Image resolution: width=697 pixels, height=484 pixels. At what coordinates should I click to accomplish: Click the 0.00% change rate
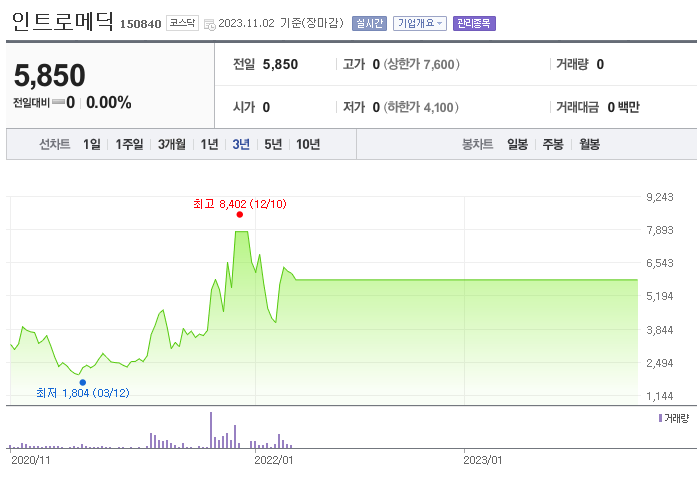tap(108, 103)
